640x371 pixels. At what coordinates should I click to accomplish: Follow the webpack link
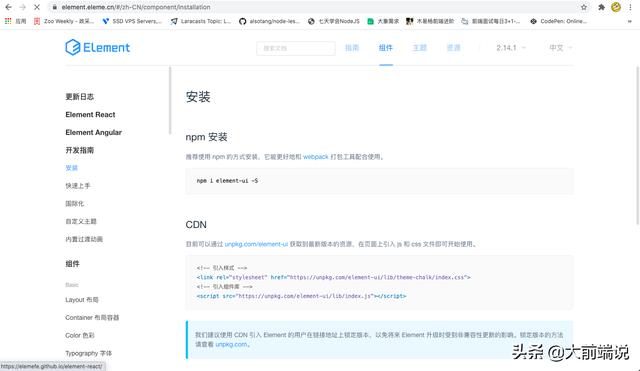click(x=316, y=157)
